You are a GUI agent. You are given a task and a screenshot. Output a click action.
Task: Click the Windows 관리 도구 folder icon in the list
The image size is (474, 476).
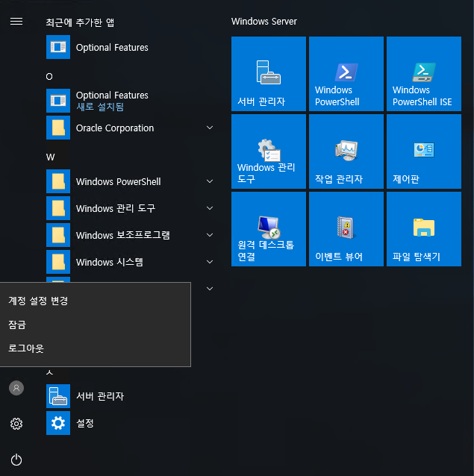click(x=58, y=208)
